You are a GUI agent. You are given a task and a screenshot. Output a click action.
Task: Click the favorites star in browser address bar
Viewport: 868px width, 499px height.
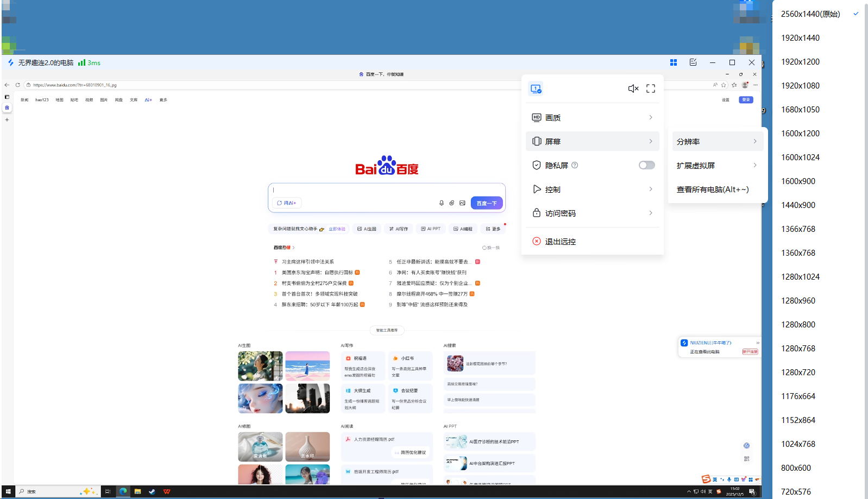coord(724,85)
